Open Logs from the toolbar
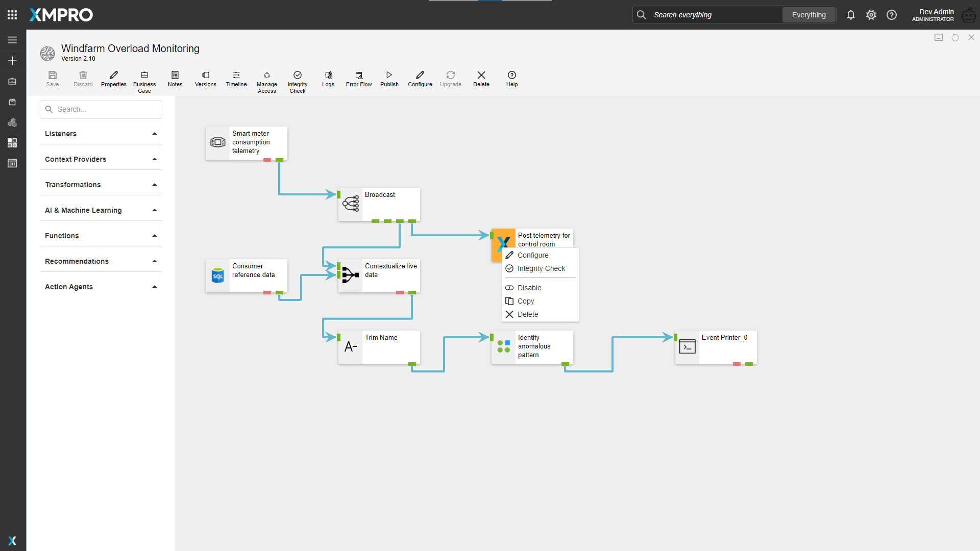Image resolution: width=980 pixels, height=551 pixels. click(328, 79)
